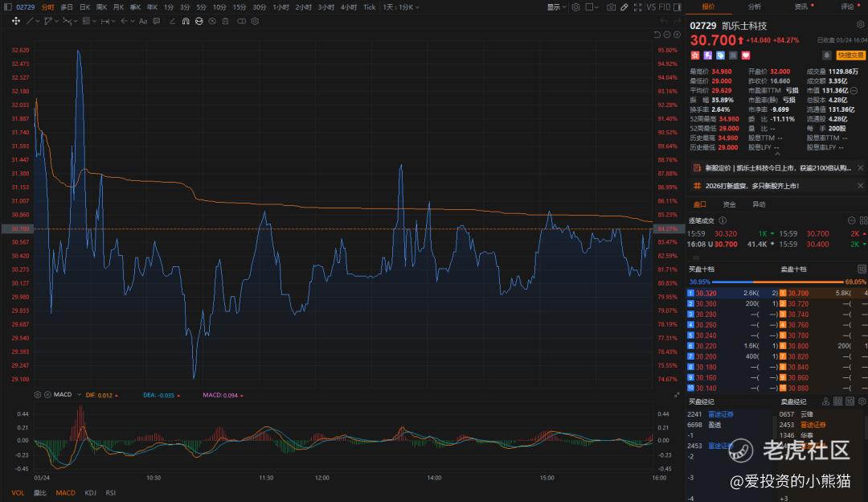Viewport: 868px width, 502px height.
Task: Click the blue tag badge under price
Action: coord(720,56)
